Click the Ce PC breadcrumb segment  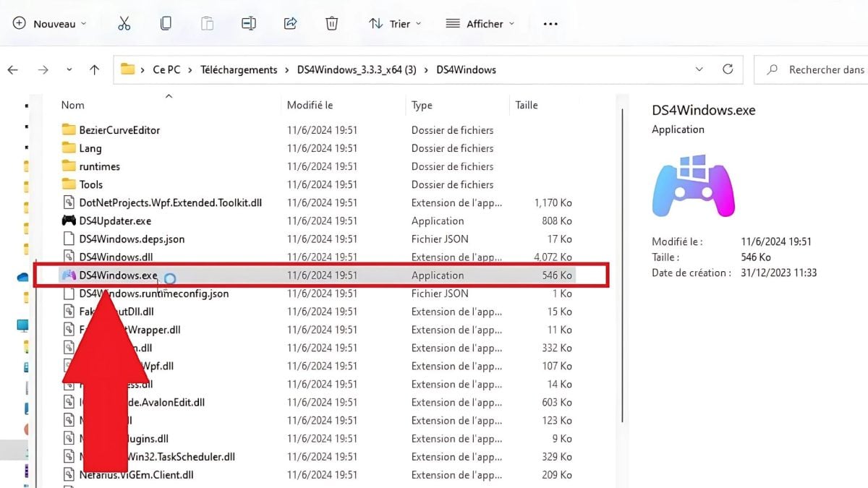click(x=166, y=70)
